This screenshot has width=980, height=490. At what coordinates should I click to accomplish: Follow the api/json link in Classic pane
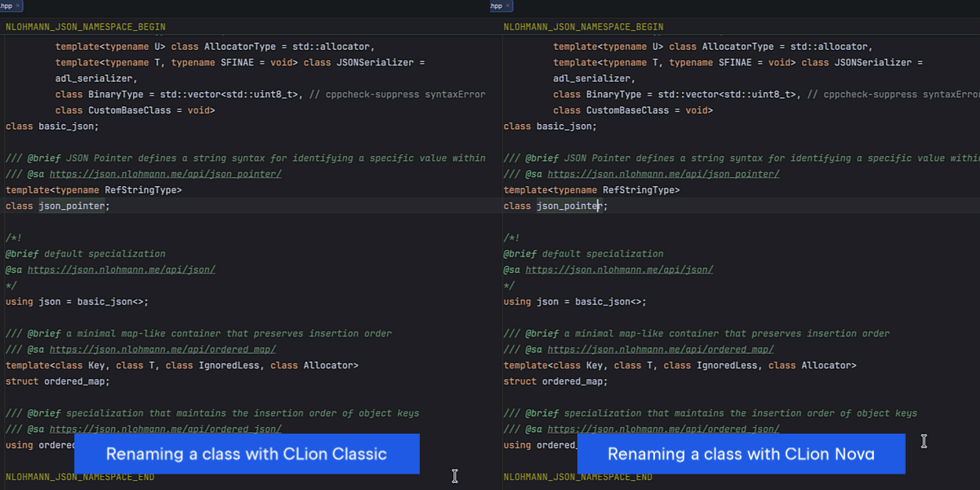point(121,269)
